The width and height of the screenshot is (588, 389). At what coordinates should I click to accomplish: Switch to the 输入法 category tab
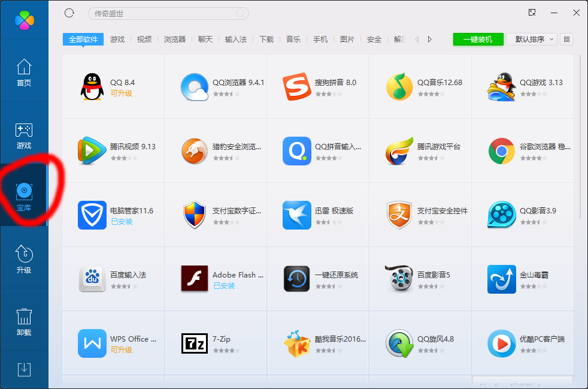point(236,39)
